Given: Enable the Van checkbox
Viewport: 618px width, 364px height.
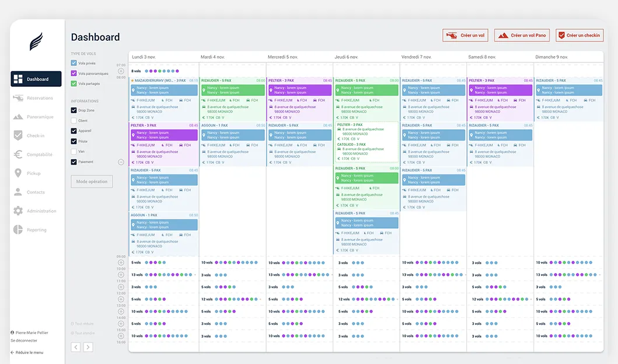Looking at the screenshot, I should (74, 151).
